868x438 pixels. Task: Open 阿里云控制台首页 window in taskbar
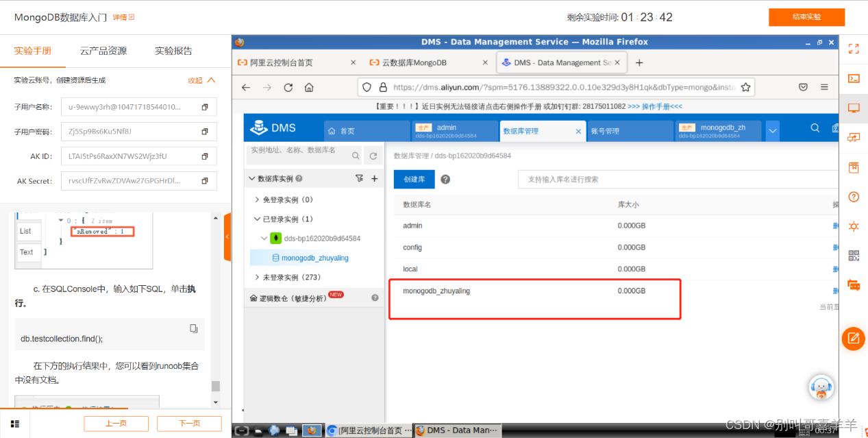tap(368, 430)
